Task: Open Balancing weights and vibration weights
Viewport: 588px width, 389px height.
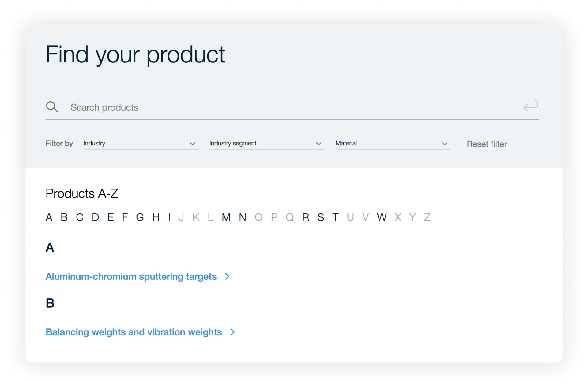Action: 133,332
